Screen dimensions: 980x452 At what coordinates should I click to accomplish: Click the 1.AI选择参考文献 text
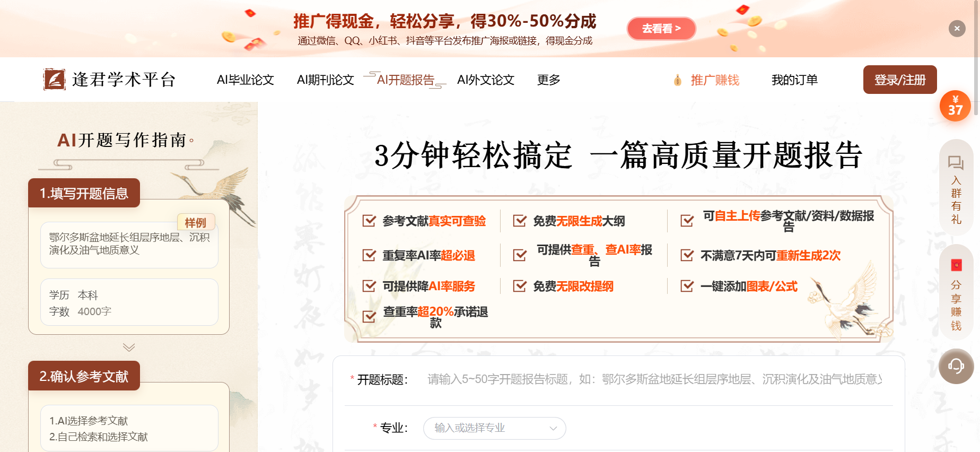click(89, 421)
